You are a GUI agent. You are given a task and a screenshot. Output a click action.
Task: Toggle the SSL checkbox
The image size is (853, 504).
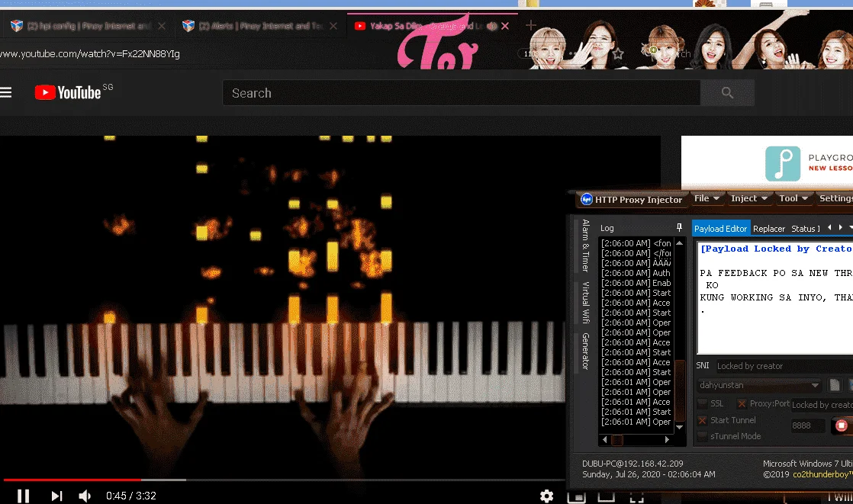[702, 403]
